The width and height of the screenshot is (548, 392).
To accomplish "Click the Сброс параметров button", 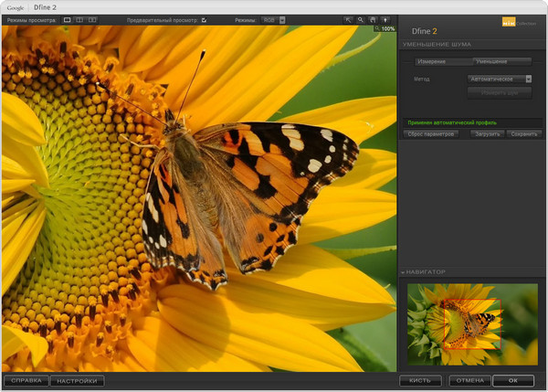I will pos(431,134).
